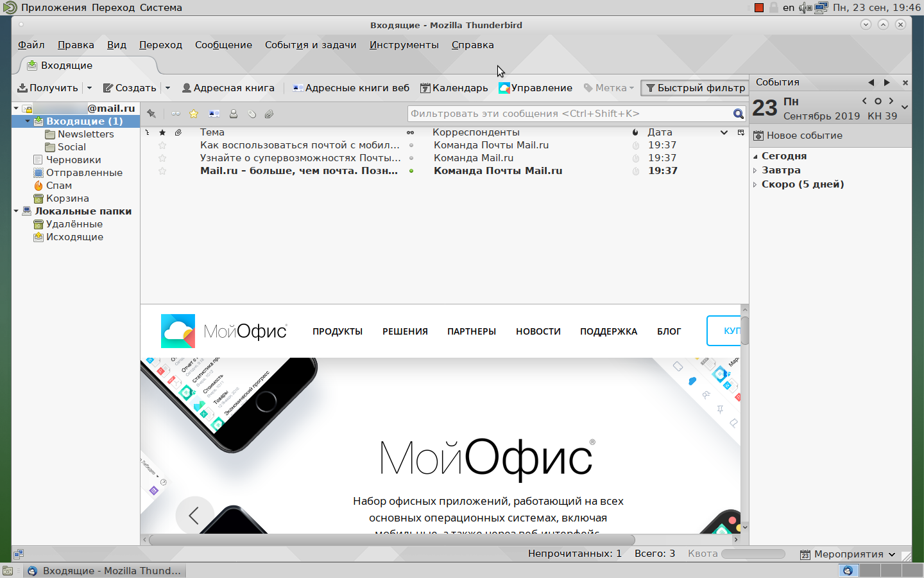Click the magnifier icon in filter field
Screen dimensions: 924x578
(x=739, y=114)
